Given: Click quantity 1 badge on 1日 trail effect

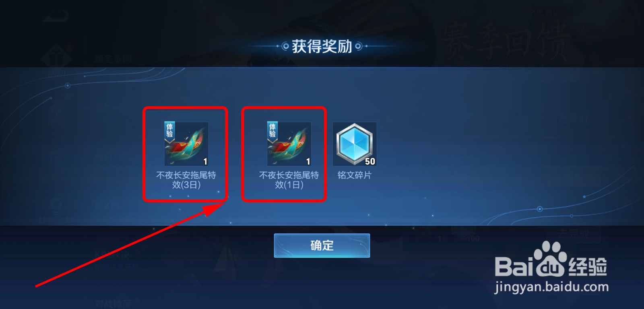Looking at the screenshot, I should coord(308,161).
